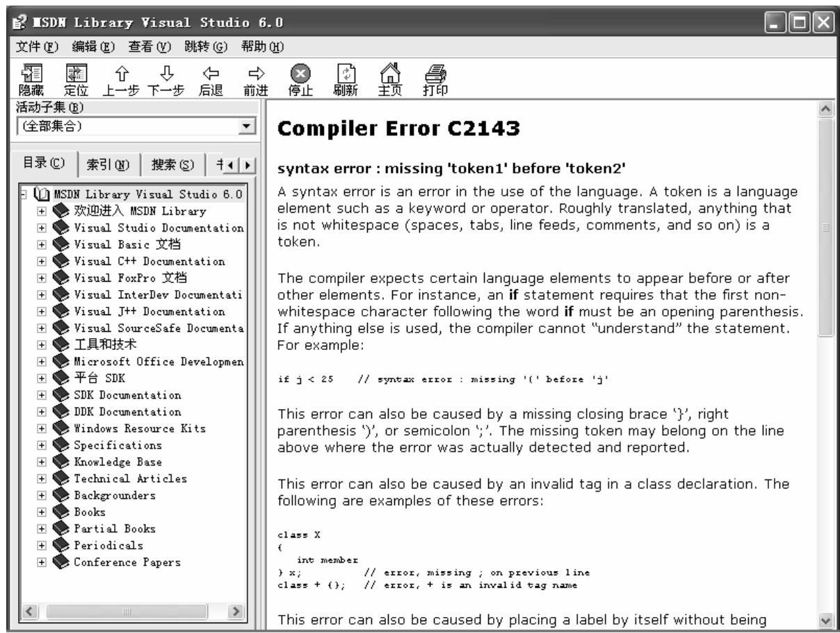Click the content pane scroll-down arrow
Viewport: 840px width, 633px height.
(825, 621)
